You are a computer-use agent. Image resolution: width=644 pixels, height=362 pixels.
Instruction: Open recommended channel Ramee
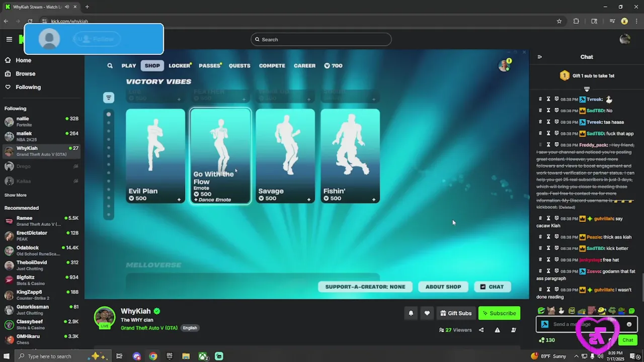(x=40, y=221)
